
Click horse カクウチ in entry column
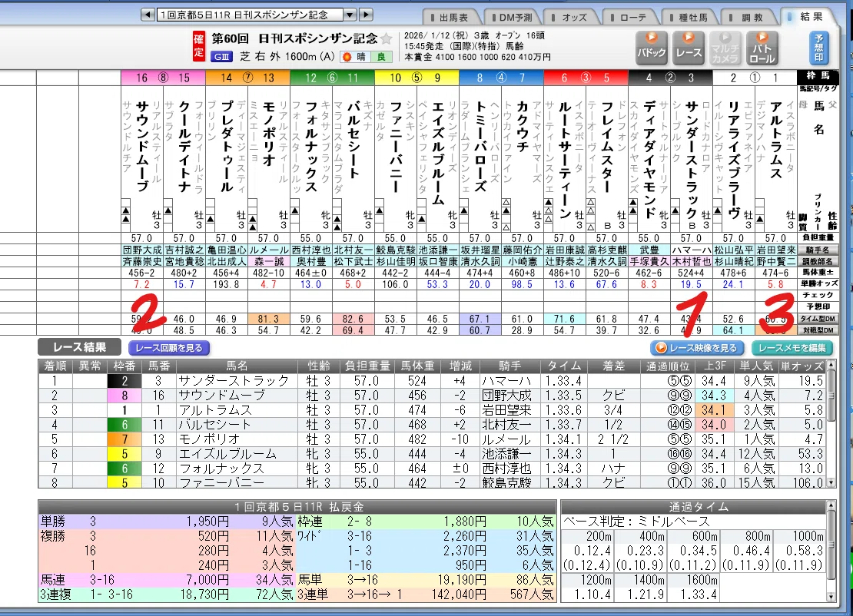coord(523,126)
